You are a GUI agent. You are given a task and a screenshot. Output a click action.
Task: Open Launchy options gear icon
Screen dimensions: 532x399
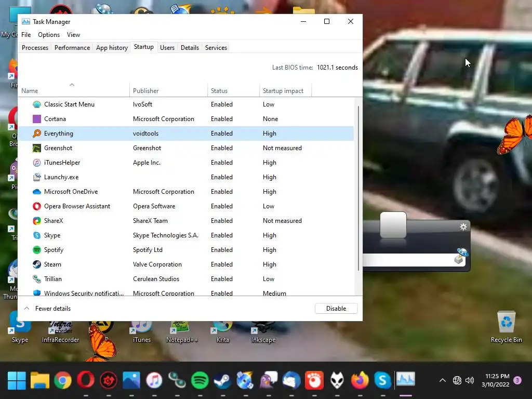point(463,227)
